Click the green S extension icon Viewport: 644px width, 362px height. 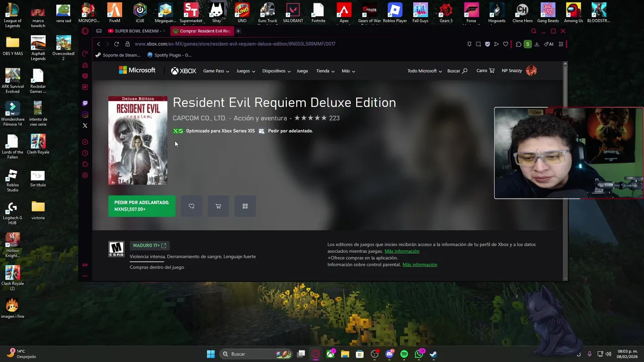coord(527,44)
